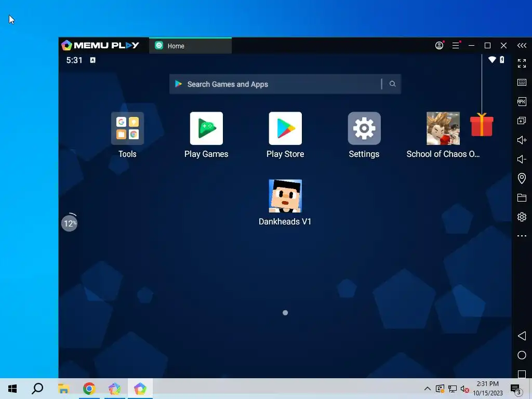Click the keyboard indicator in status bar
Image resolution: width=532 pixels, height=399 pixels.
[x=92, y=60]
